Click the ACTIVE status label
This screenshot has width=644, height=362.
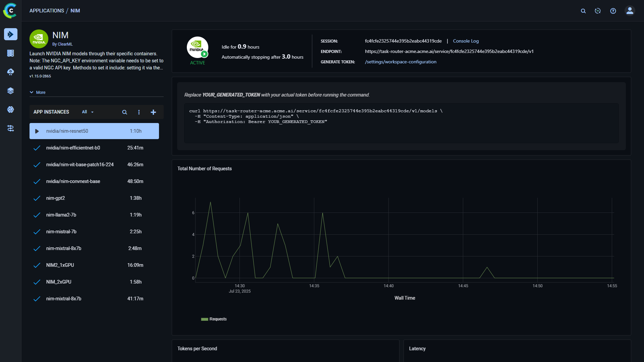coord(198,63)
